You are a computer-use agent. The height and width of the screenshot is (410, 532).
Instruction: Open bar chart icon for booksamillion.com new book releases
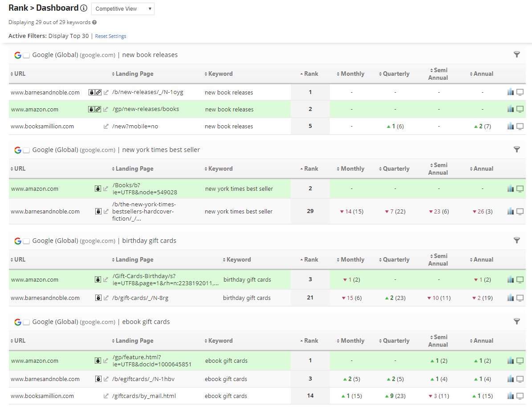click(x=510, y=126)
